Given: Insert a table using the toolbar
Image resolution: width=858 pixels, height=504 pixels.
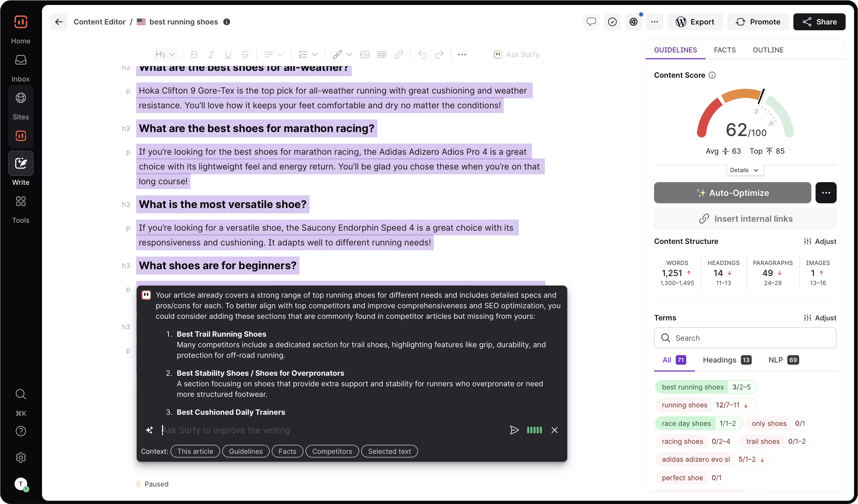Looking at the screenshot, I should (382, 54).
